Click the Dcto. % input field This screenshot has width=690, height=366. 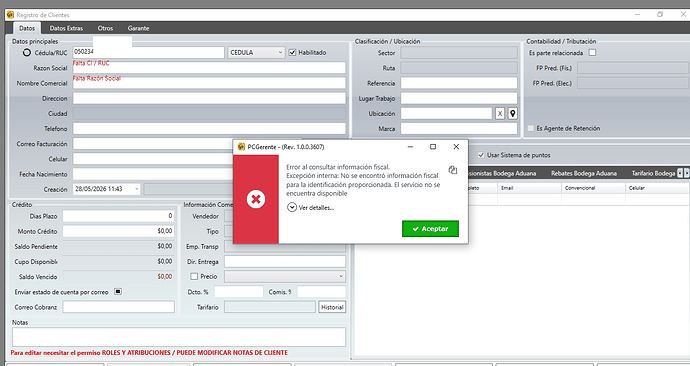pos(239,292)
